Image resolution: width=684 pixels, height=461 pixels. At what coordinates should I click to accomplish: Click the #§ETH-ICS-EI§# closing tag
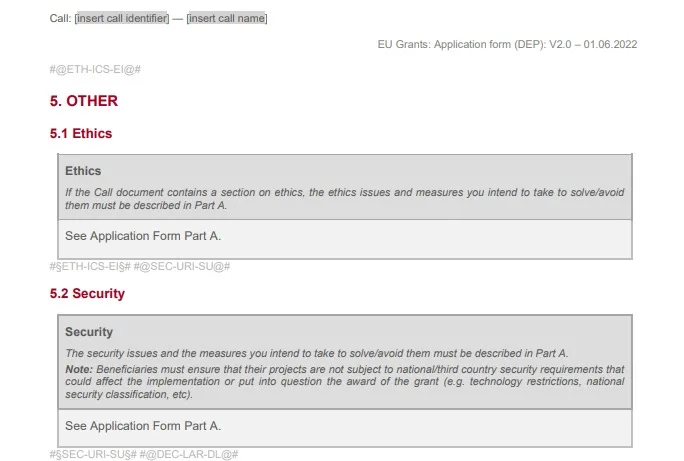(90, 266)
